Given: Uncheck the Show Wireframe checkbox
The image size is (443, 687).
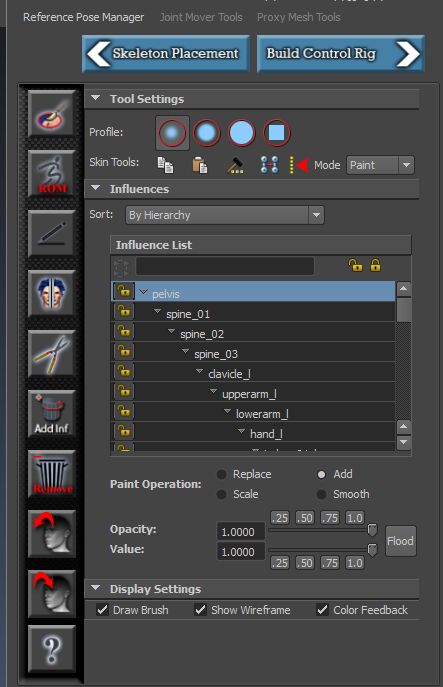Looking at the screenshot, I should pos(201,609).
